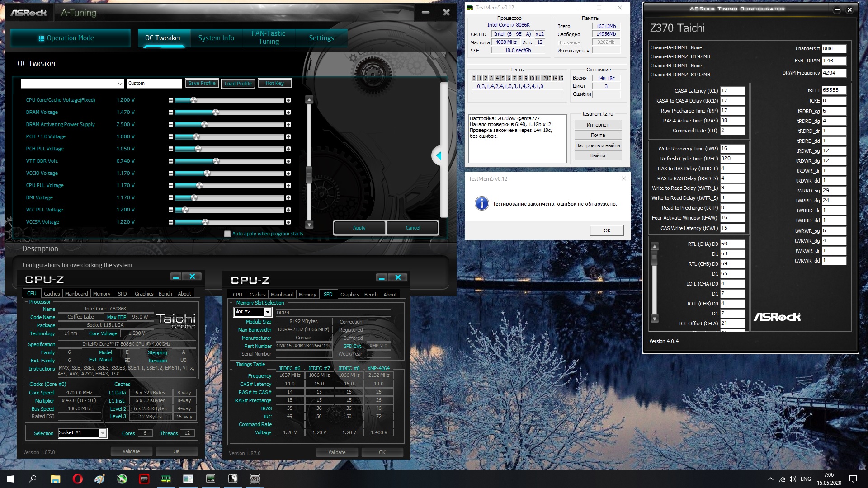868x488 pixels.
Task: Click ASRock CPU-Z taskbar icon
Action: 255,479
